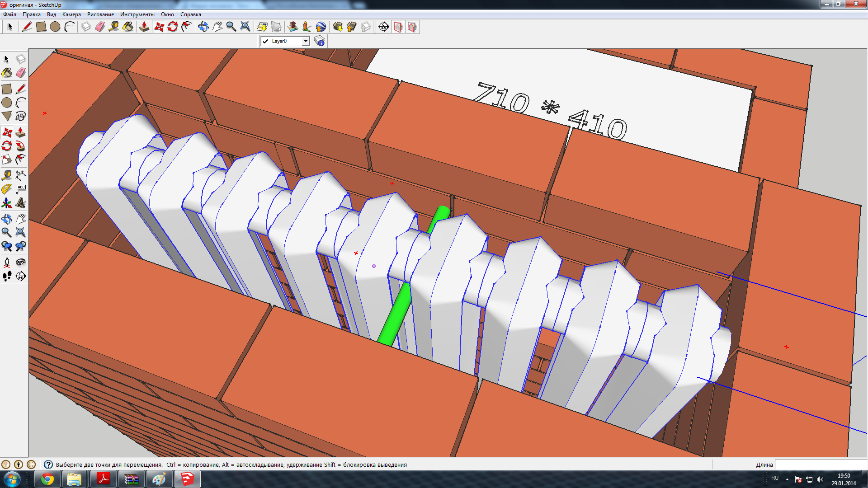Screen dimensions: 868x488
Task: Select the 3D Text tool in left toolbar
Action: [x=20, y=203]
